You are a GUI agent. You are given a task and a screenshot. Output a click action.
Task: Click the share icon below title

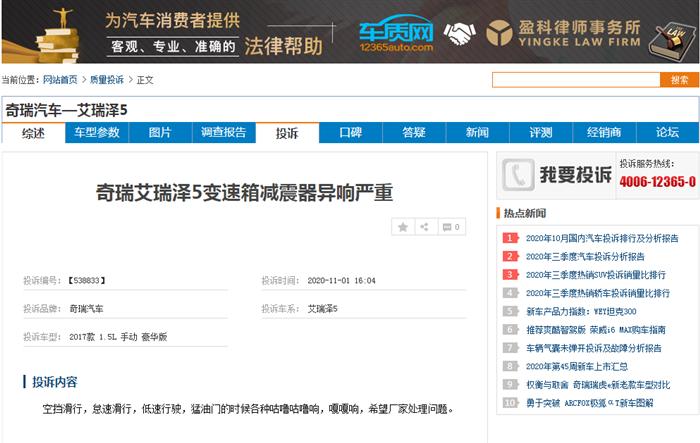click(x=425, y=227)
